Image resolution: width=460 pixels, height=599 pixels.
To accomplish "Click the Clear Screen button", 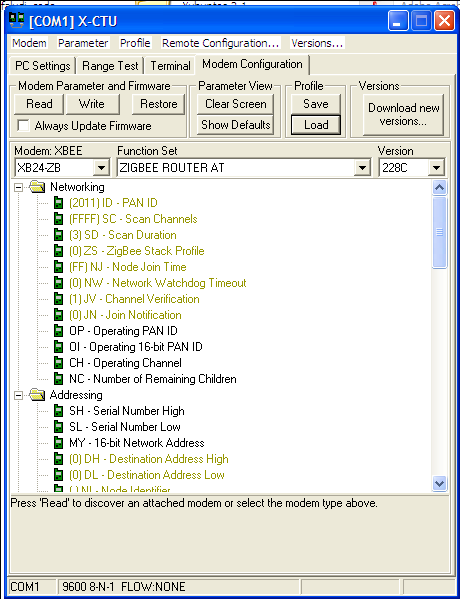I will pyautogui.click(x=236, y=104).
